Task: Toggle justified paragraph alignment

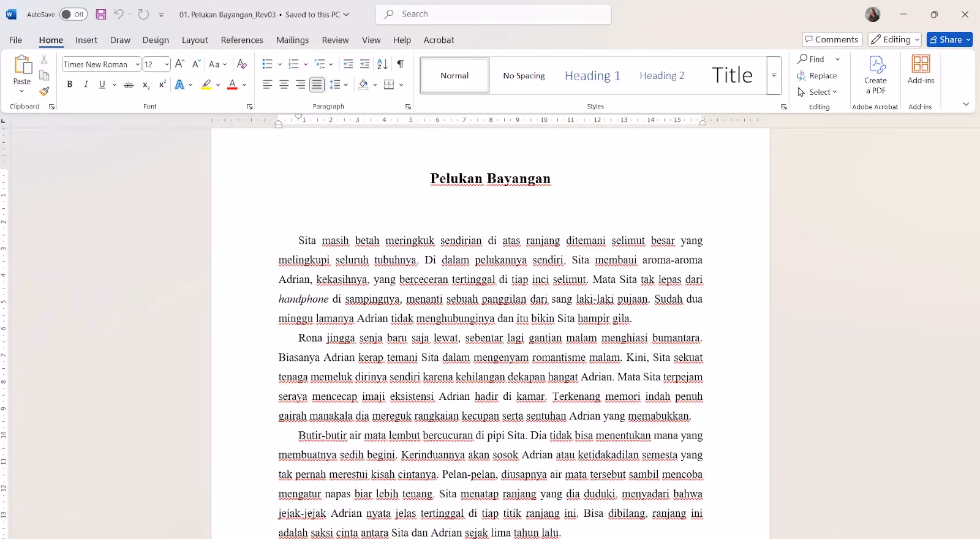Action: point(317,85)
